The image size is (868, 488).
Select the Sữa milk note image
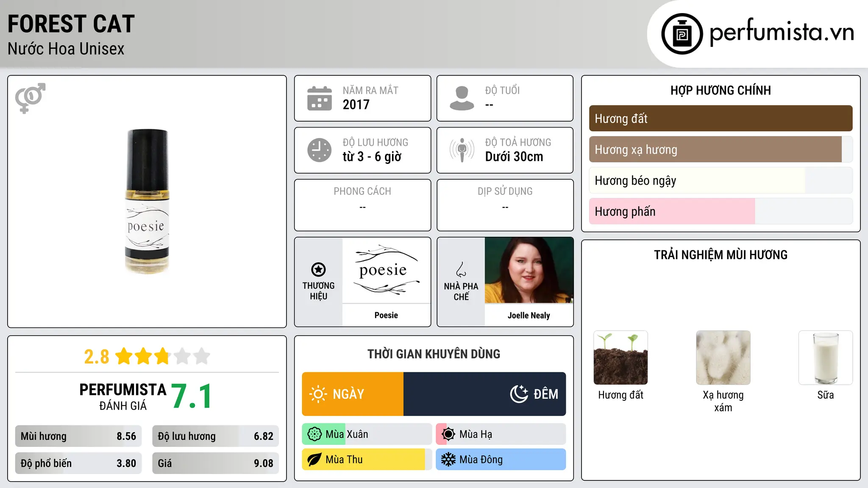[x=826, y=358]
